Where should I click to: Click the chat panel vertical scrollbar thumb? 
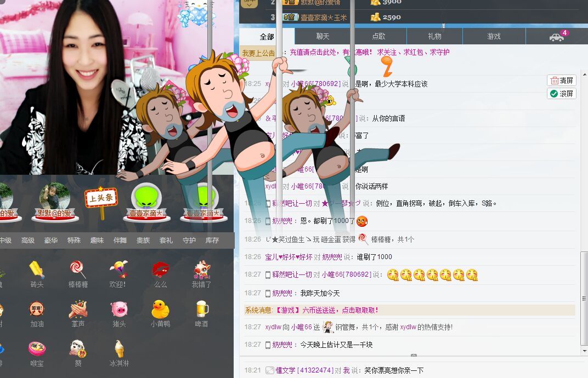click(584, 298)
